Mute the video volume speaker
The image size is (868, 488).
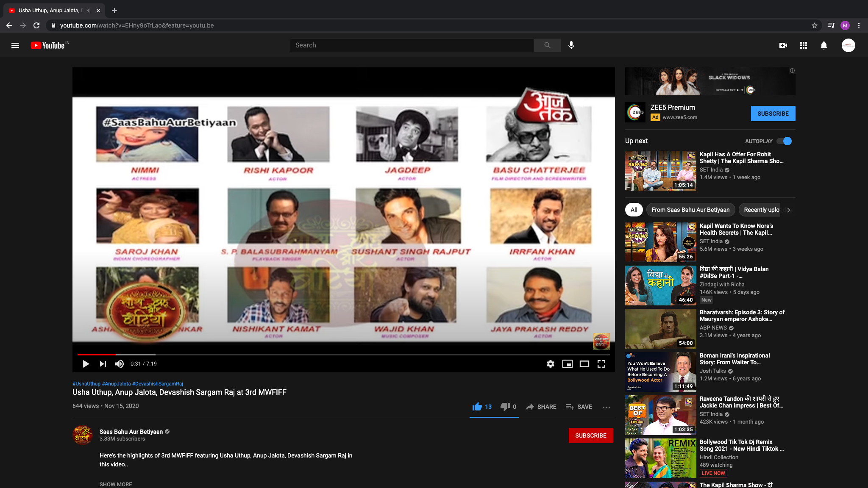tap(120, 364)
